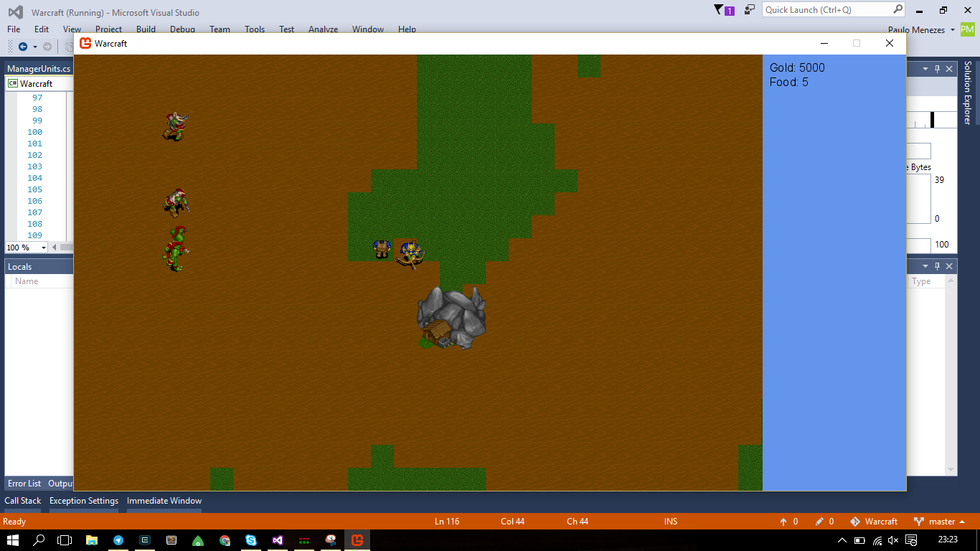Click the Ln 116 status bar indicator
This screenshot has width=980, height=551.
[x=447, y=522]
